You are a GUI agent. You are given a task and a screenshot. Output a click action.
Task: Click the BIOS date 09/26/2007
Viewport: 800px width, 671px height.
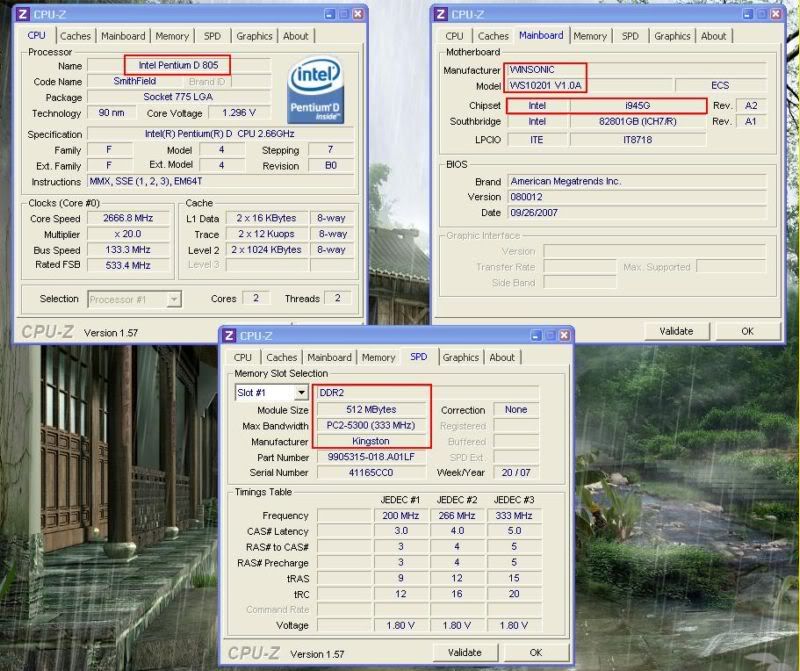coord(637,213)
